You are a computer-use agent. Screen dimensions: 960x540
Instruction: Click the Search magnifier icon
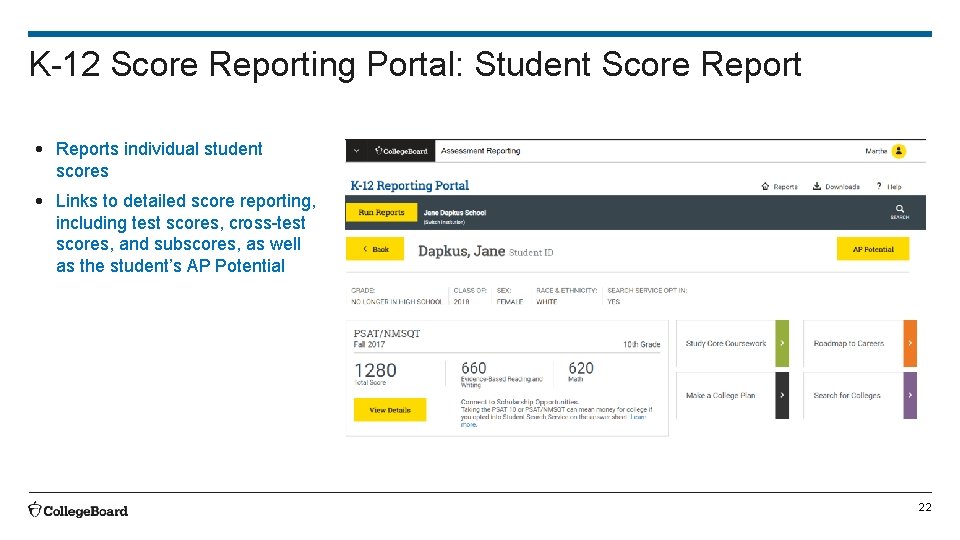point(899,212)
